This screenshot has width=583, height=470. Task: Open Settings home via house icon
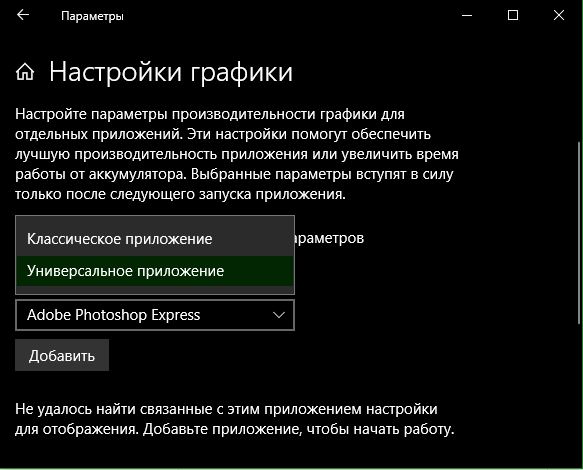tap(25, 71)
